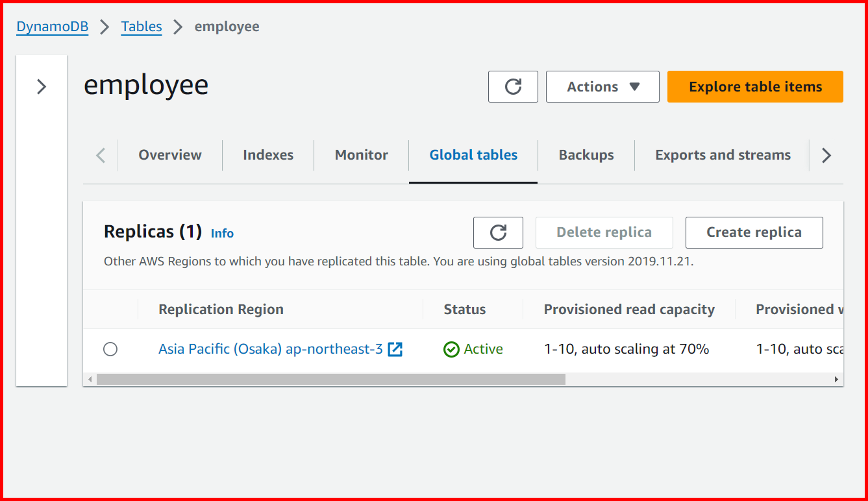Expand the Replication Region column options
Screen dimensions: 868x501
click(221, 310)
